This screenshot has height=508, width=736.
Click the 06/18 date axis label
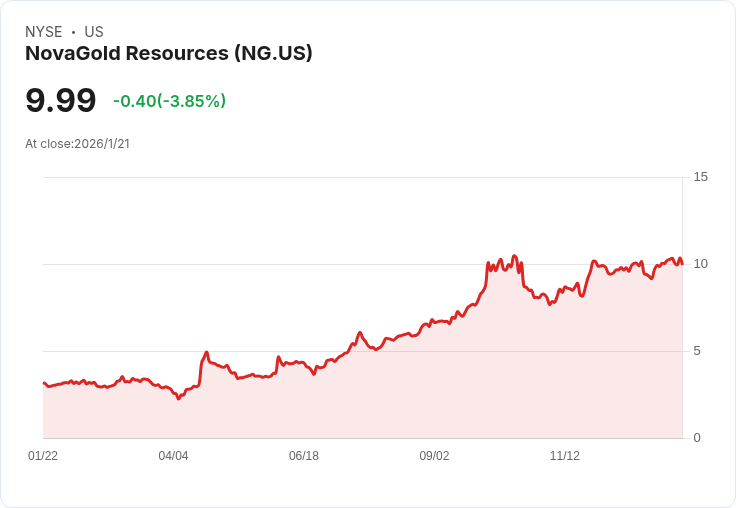[x=304, y=456]
